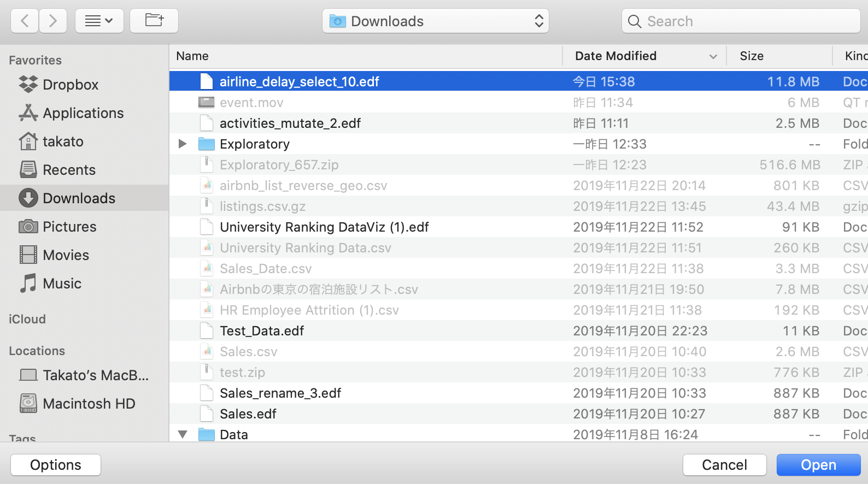Viewport: 868px width, 484px height.
Task: Click the back navigation arrow
Action: pyautogui.click(x=25, y=21)
